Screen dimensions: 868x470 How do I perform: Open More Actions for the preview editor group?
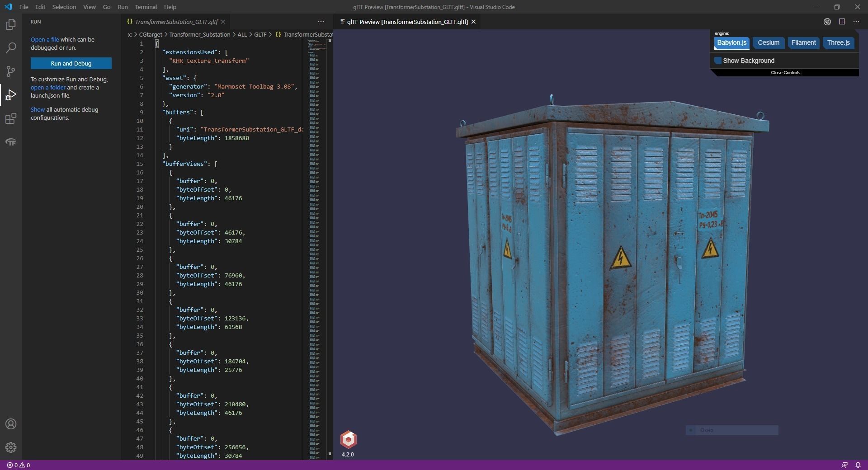point(856,22)
